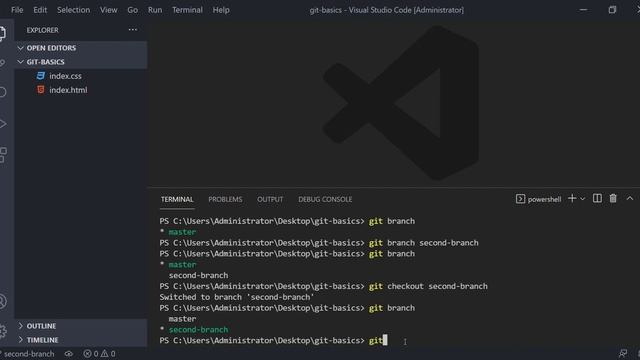Open the Go menu
Viewport: 640px width, 360px height.
[133, 10]
